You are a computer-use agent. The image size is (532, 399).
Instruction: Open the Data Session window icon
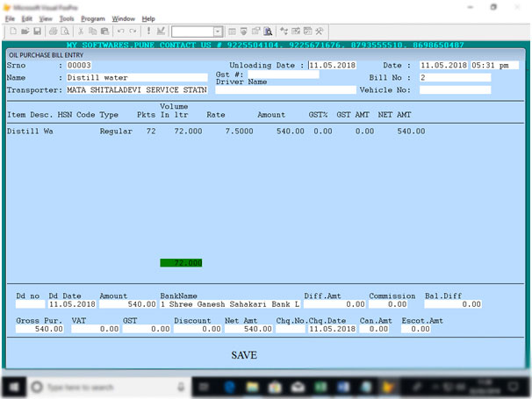[x=244, y=32]
